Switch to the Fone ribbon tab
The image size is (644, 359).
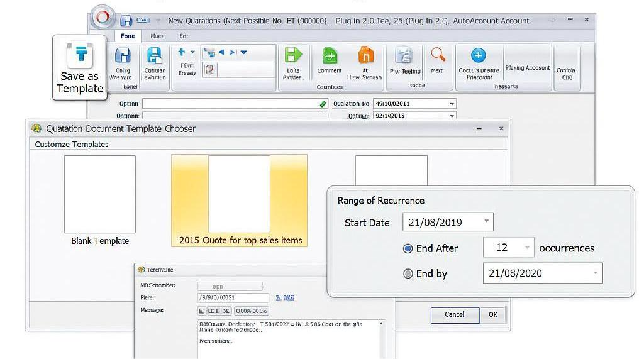click(x=128, y=36)
